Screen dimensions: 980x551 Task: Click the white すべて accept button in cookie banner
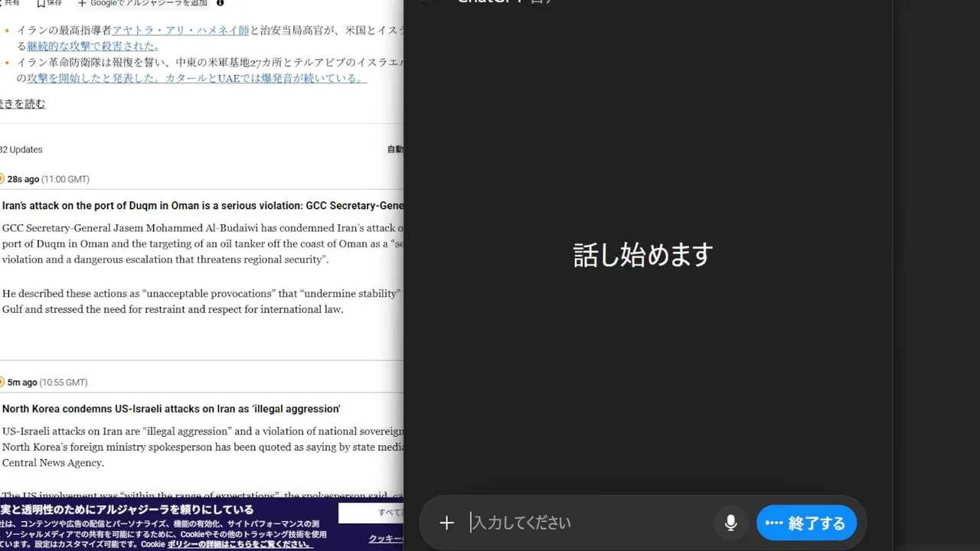[371, 513]
